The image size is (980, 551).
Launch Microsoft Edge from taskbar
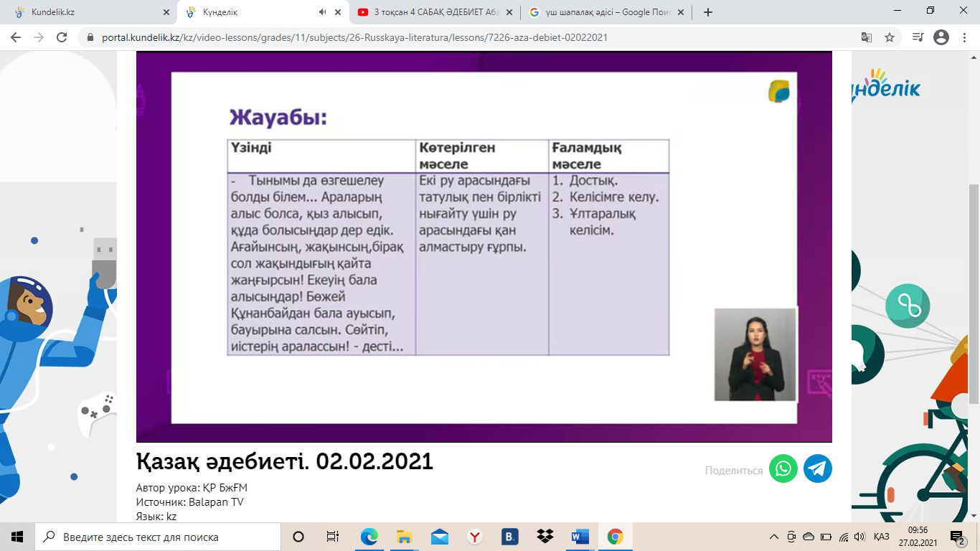click(x=369, y=537)
